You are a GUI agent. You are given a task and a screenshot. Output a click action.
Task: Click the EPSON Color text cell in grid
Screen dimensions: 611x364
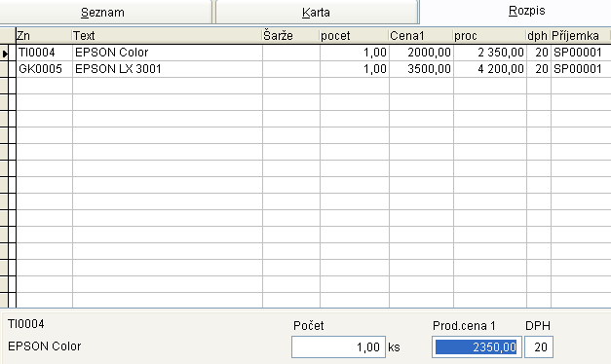(x=168, y=53)
